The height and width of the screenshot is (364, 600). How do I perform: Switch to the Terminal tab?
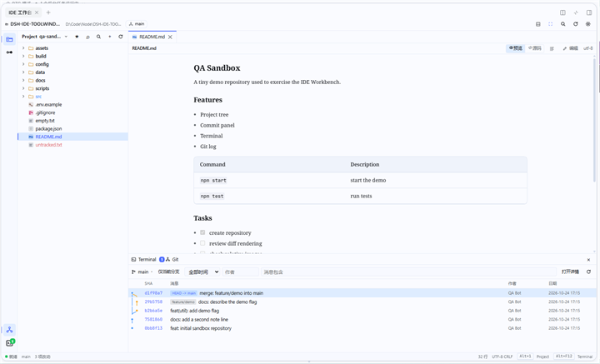pos(144,260)
